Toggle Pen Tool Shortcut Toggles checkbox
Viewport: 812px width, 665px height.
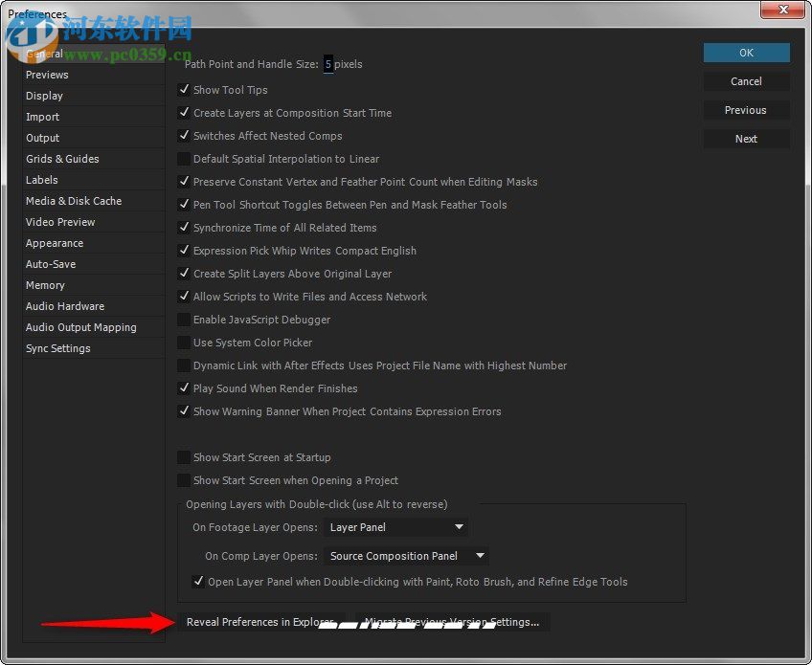point(184,205)
